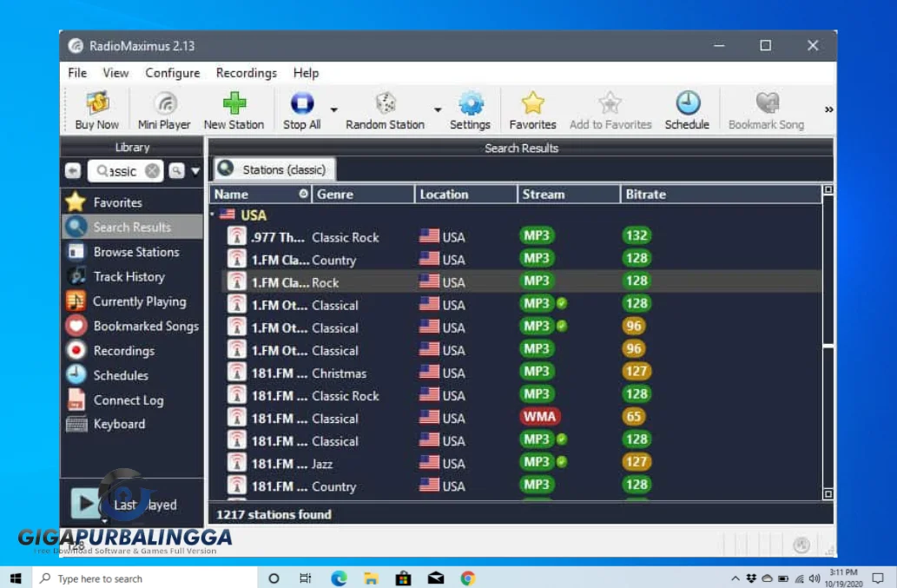Open Settings from the toolbar

pos(470,110)
